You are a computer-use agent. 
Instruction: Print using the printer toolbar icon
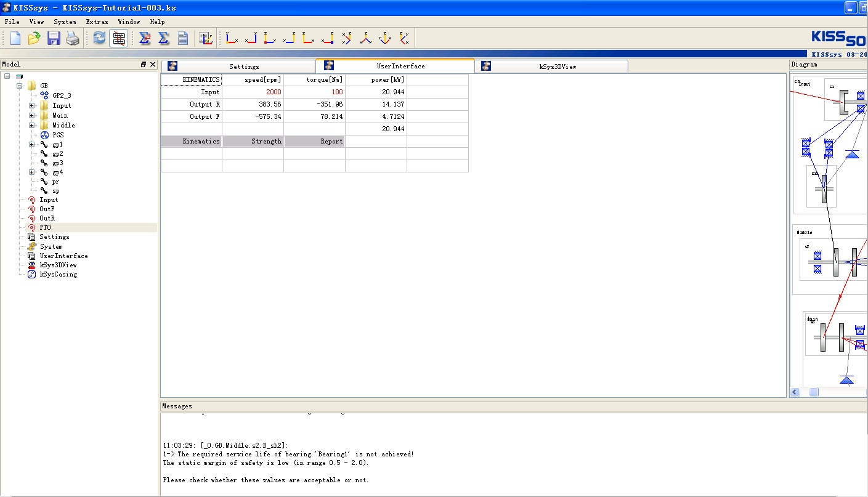click(x=73, y=38)
